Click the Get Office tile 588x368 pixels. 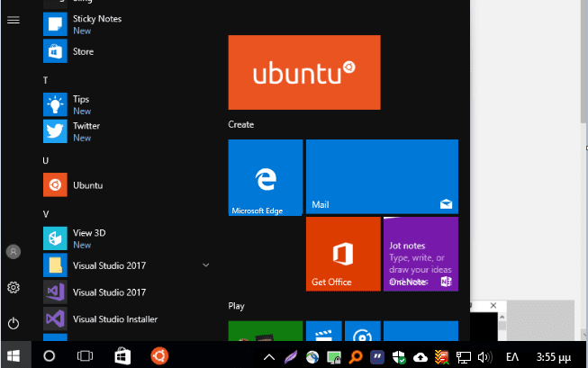(343, 254)
